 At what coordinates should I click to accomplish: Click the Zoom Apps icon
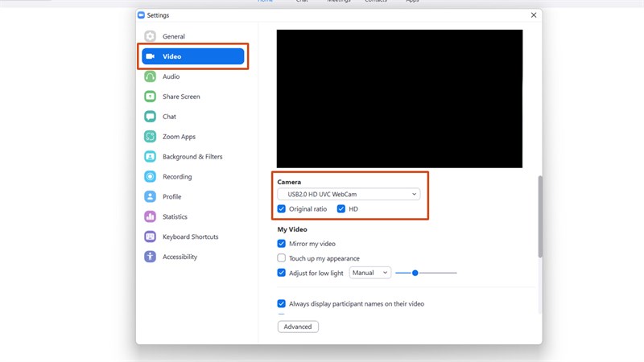(x=150, y=137)
